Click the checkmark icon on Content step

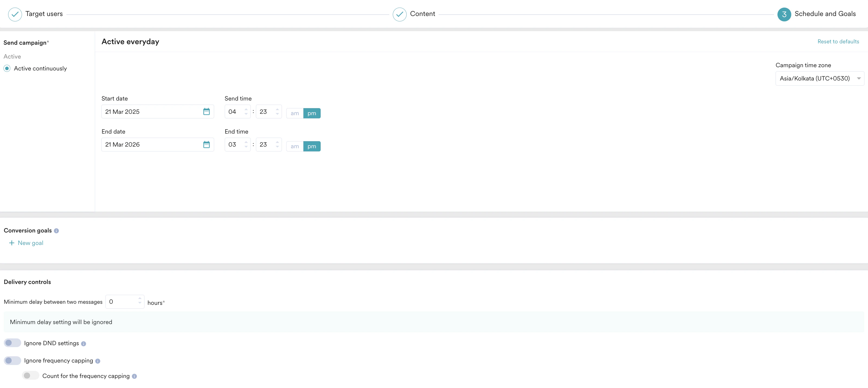[399, 14]
